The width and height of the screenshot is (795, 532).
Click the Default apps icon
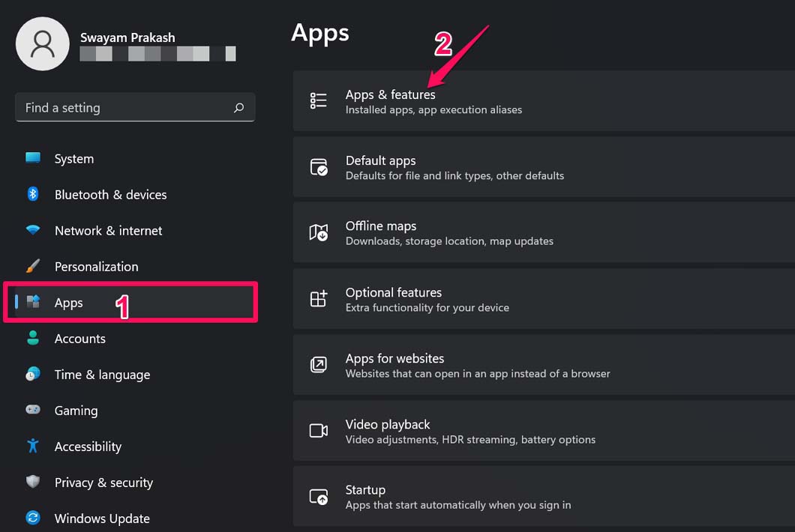[319, 166]
